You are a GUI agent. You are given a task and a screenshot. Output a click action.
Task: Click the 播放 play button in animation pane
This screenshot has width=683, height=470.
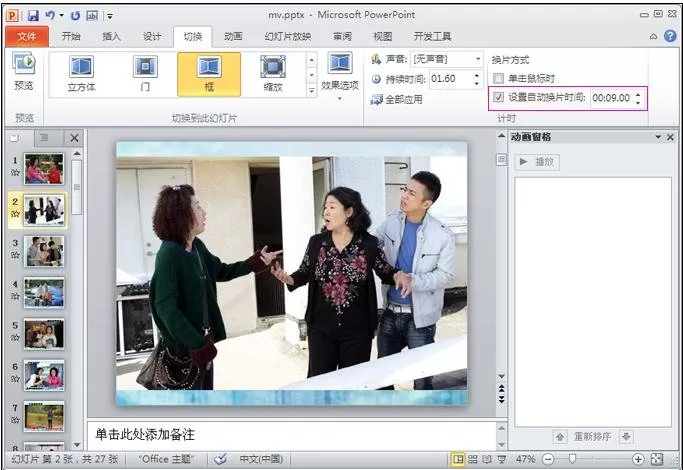pos(538,162)
